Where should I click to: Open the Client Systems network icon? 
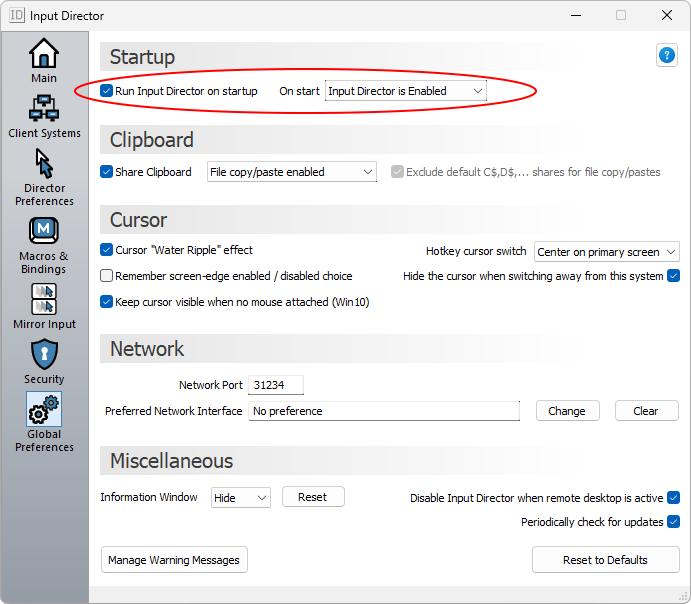[44, 108]
